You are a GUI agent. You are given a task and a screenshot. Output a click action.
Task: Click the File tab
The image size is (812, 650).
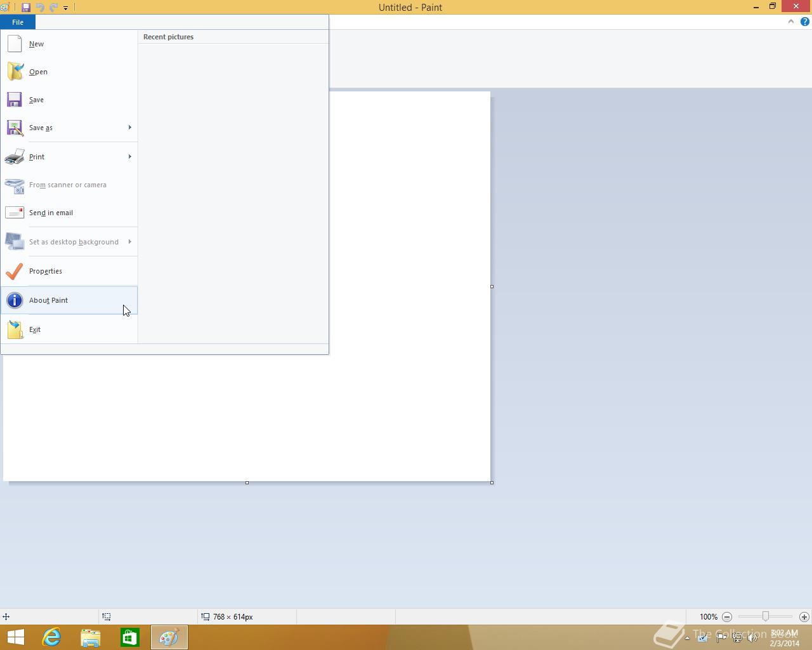(18, 22)
